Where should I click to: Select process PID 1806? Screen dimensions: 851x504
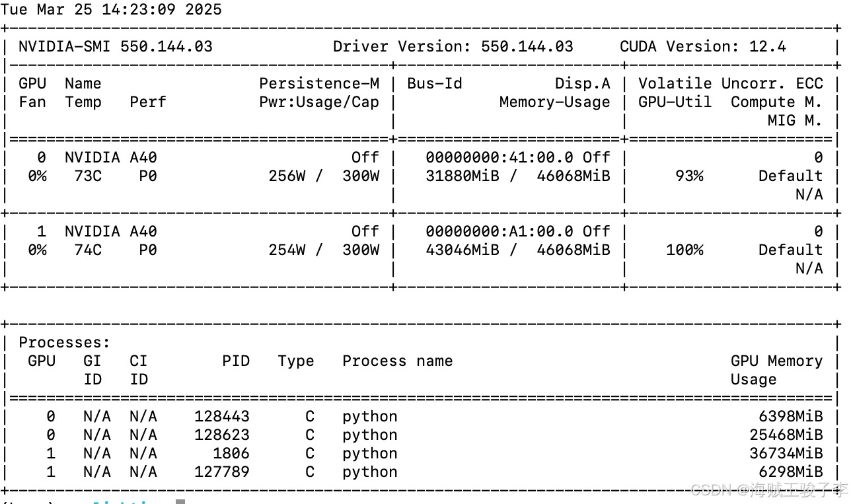231,454
